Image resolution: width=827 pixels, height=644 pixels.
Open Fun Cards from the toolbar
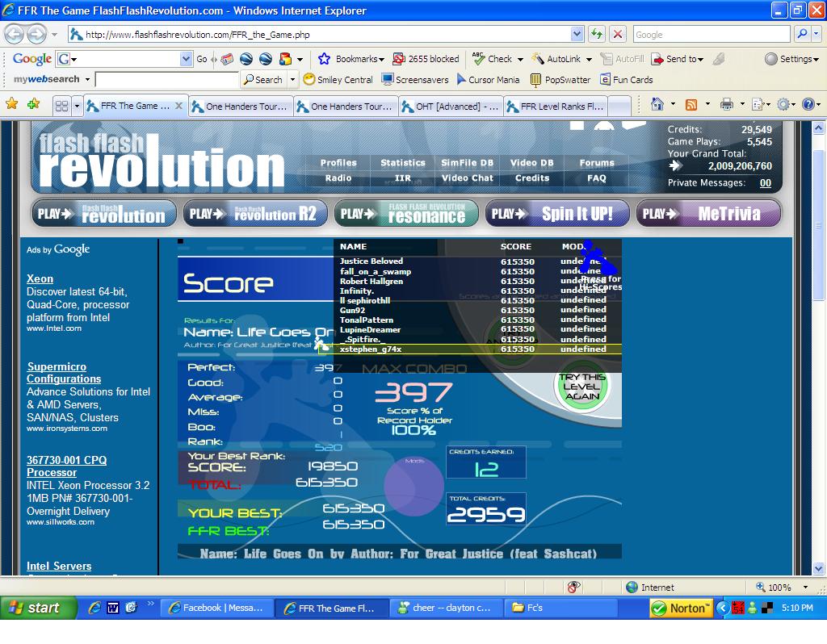point(627,80)
